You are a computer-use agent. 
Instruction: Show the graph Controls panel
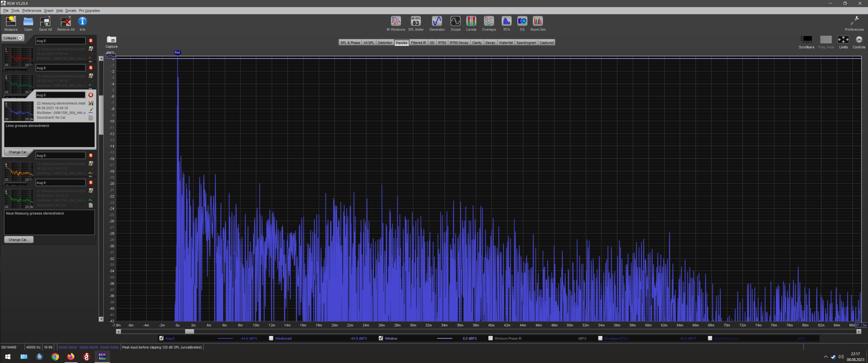tap(859, 40)
